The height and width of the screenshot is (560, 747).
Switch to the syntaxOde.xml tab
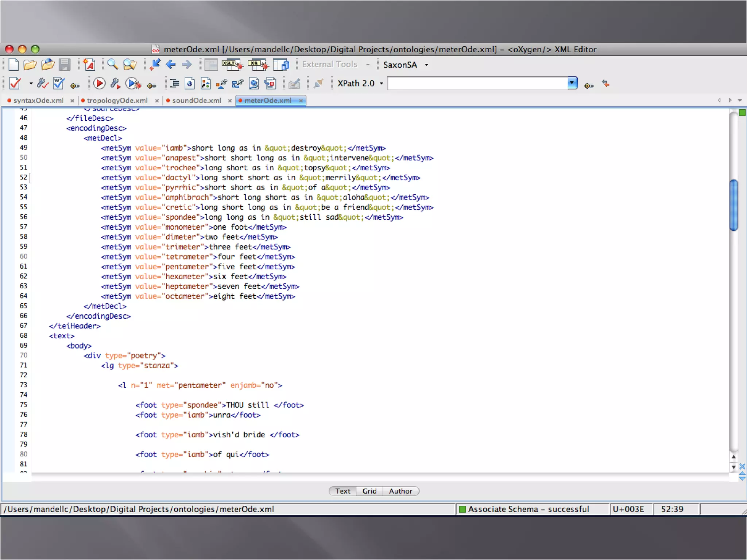(x=38, y=101)
